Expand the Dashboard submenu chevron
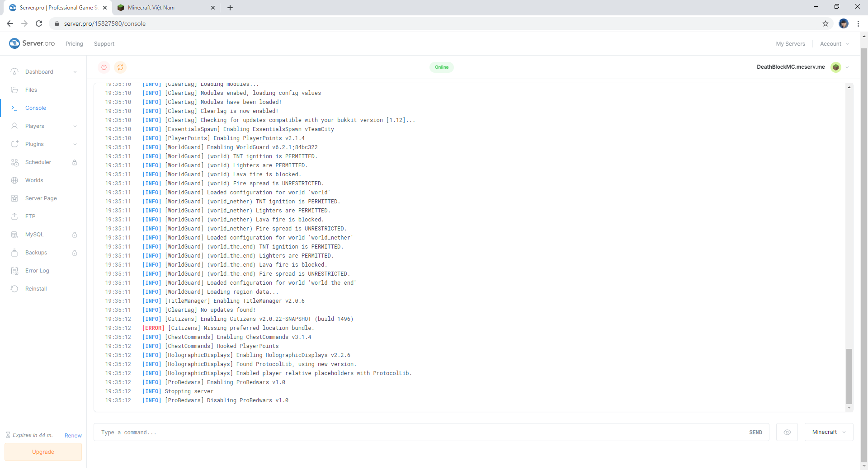The height and width of the screenshot is (470, 868). pyautogui.click(x=75, y=72)
